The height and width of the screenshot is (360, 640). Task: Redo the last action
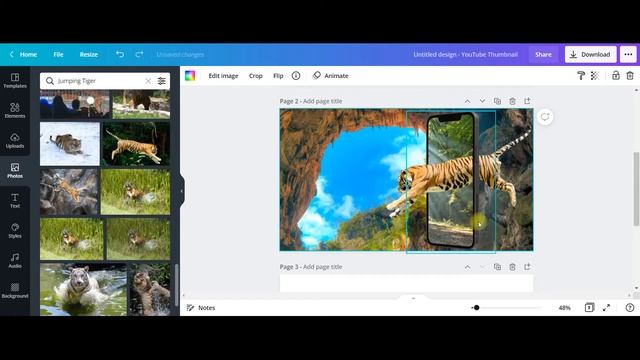coord(139,54)
